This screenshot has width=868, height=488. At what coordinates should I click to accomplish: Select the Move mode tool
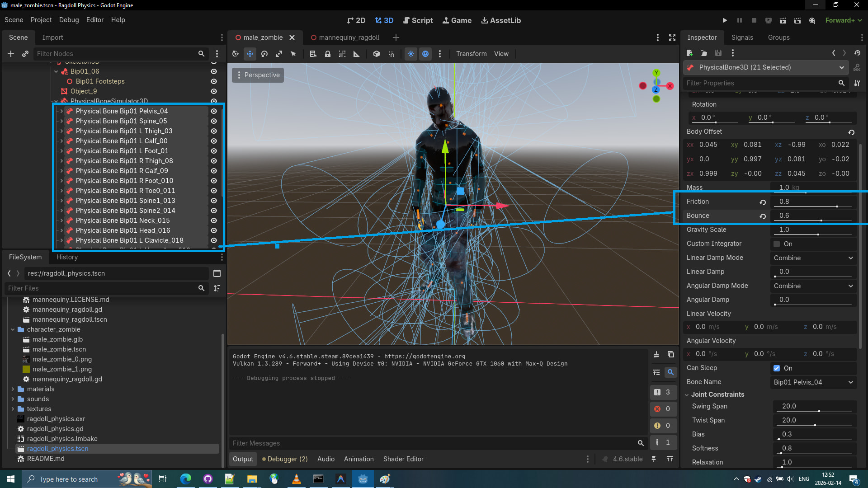click(x=250, y=54)
